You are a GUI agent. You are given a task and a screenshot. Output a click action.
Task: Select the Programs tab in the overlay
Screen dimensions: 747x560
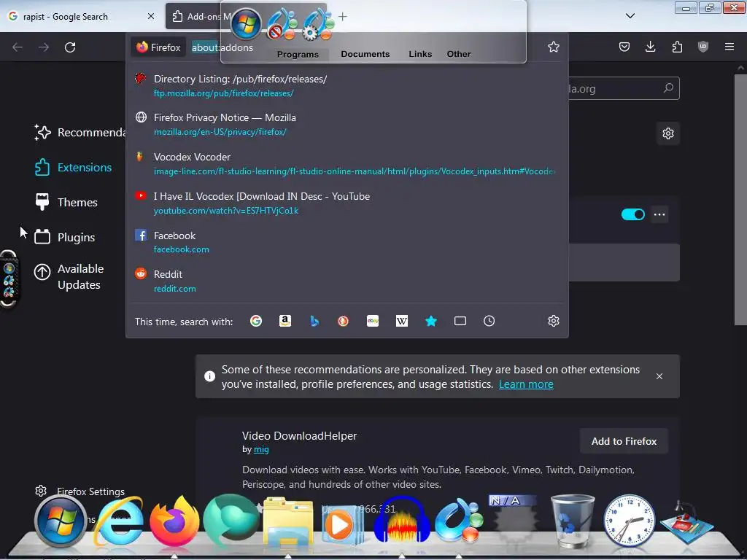[x=298, y=54]
